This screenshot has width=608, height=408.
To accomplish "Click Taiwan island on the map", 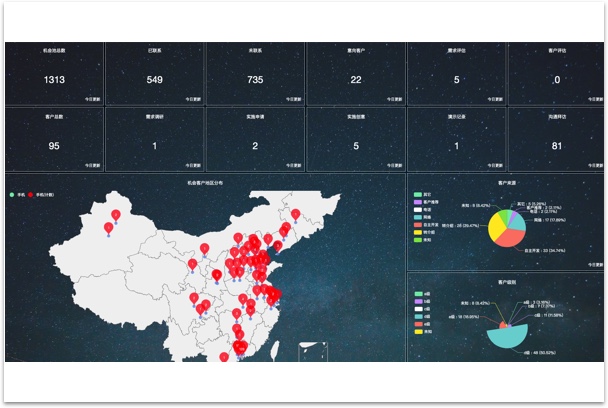I will point(275,350).
